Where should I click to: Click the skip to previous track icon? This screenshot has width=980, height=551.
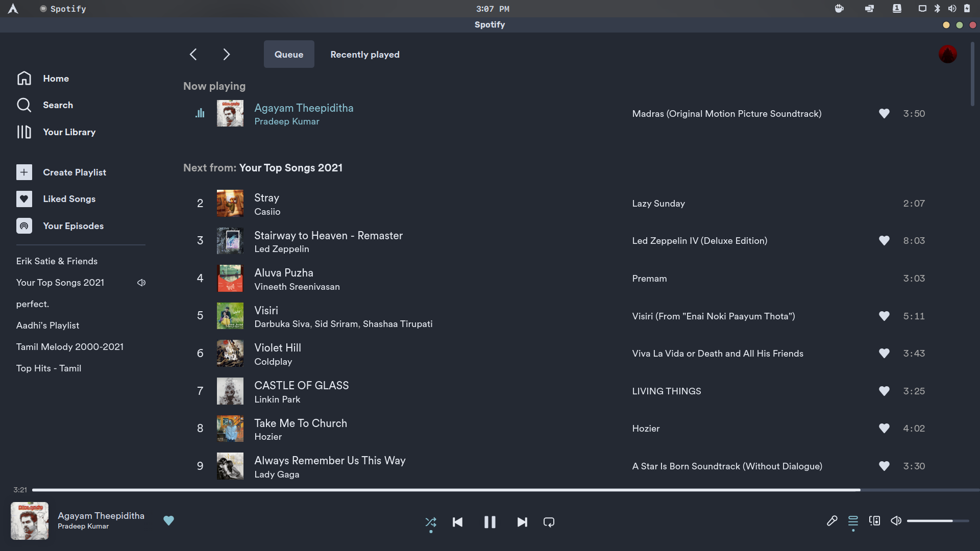pyautogui.click(x=458, y=521)
